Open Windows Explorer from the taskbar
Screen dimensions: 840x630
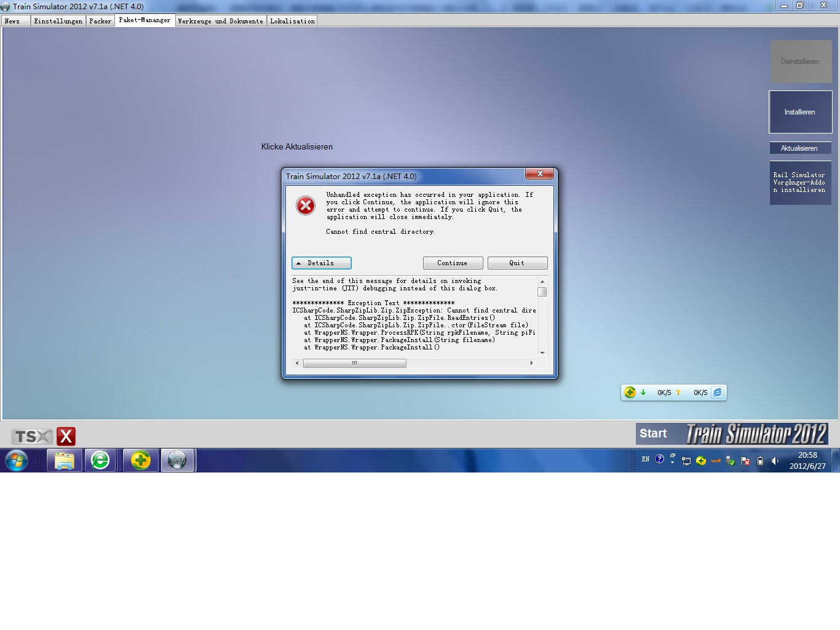point(65,460)
